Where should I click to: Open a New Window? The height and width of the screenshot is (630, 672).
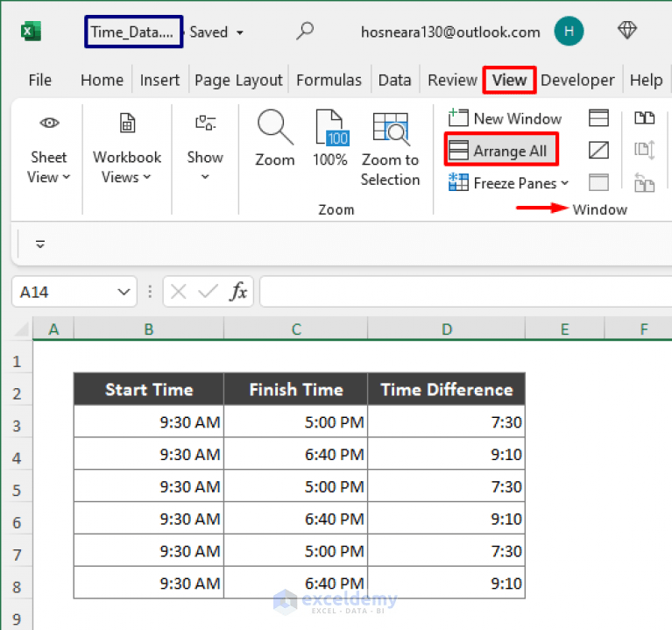coord(505,118)
